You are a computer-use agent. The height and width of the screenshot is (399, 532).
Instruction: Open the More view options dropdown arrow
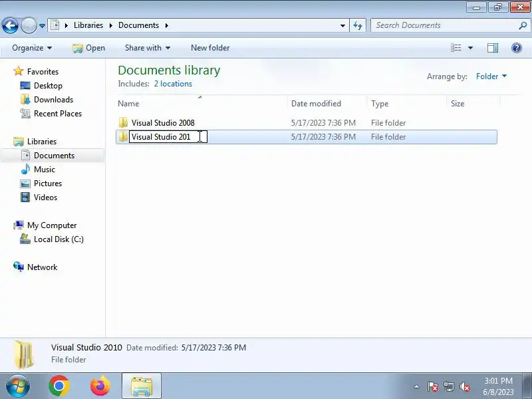point(470,48)
